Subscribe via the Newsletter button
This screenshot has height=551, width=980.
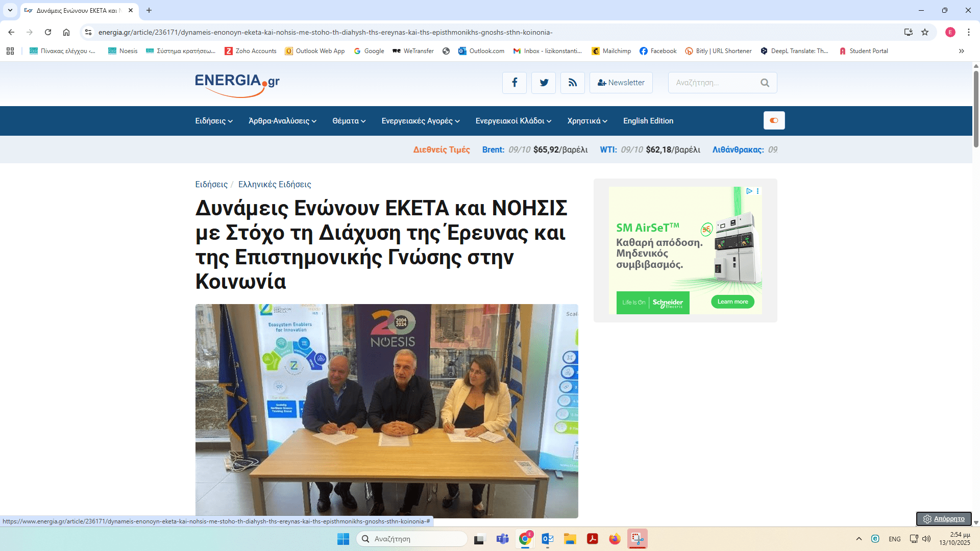click(621, 83)
